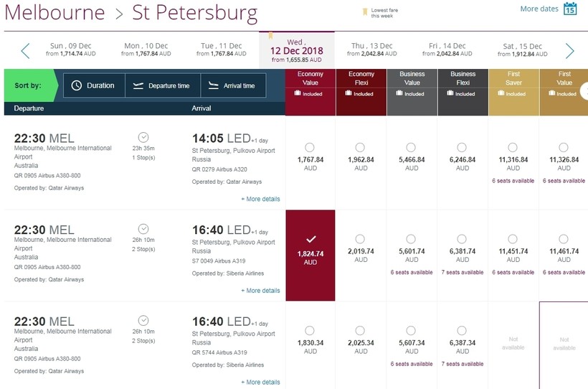Click the selected 1,824.74 AUD fare cell

pos(310,255)
